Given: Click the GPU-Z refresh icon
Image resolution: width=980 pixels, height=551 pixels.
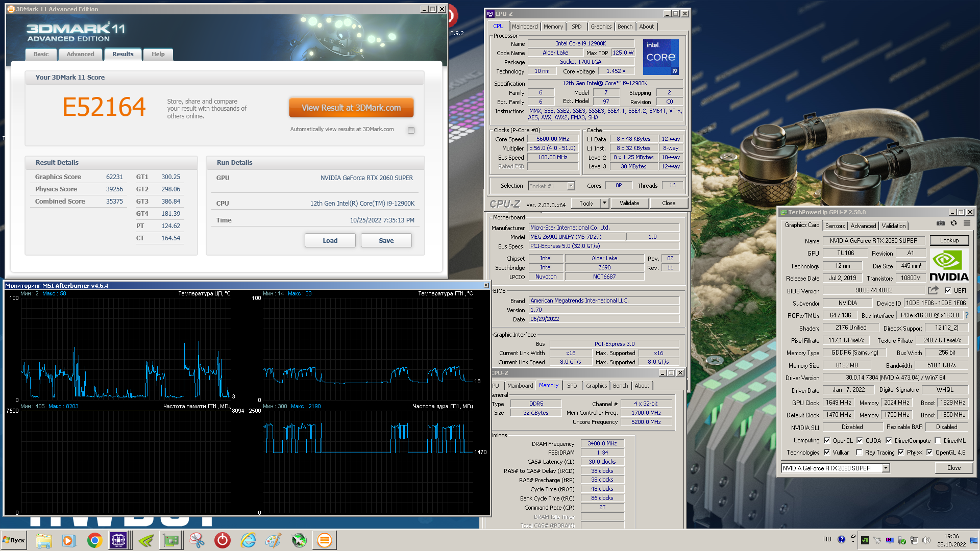Looking at the screenshot, I should [x=953, y=223].
